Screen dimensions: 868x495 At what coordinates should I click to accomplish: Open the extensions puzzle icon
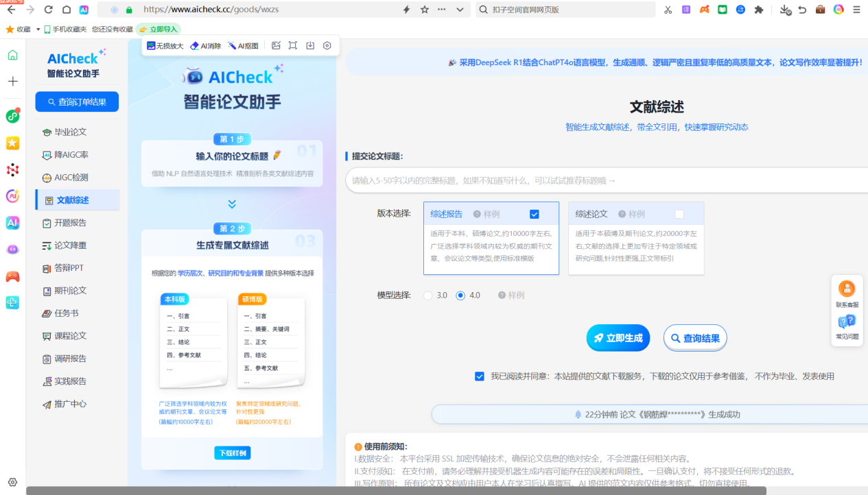pyautogui.click(x=758, y=10)
